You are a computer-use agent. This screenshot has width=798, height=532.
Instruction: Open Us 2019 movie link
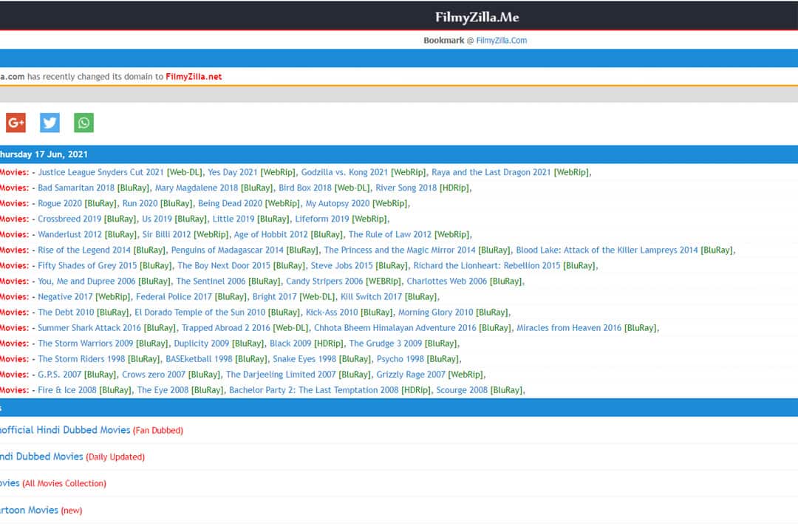click(x=157, y=219)
